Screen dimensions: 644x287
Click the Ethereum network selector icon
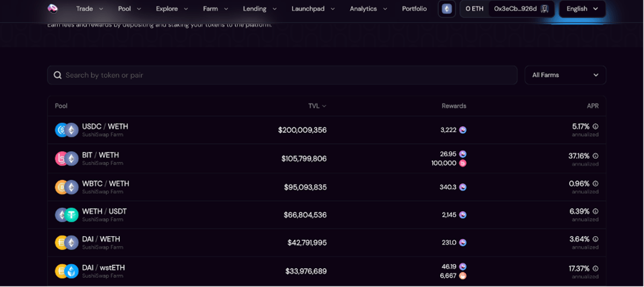[x=447, y=9]
